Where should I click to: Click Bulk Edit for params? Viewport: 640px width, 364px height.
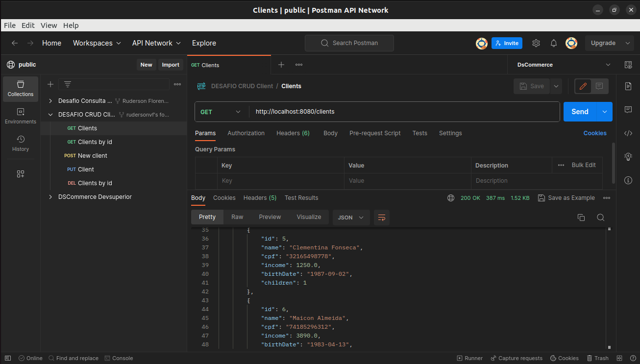tap(584, 165)
